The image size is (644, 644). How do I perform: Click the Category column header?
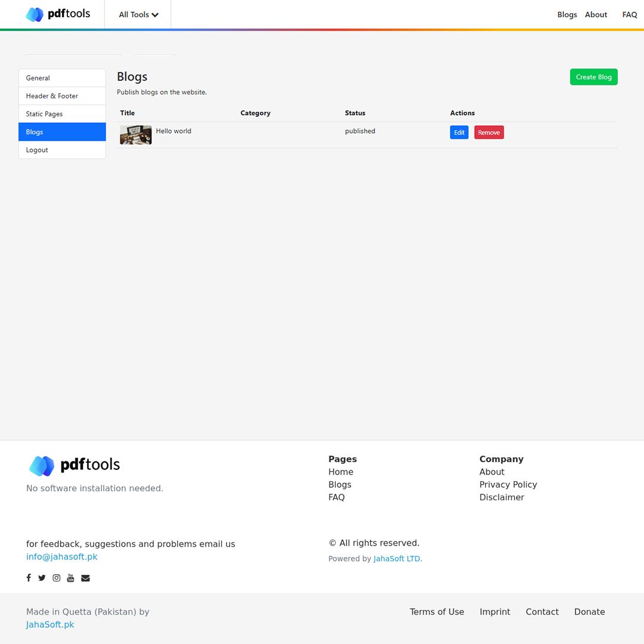(x=255, y=113)
